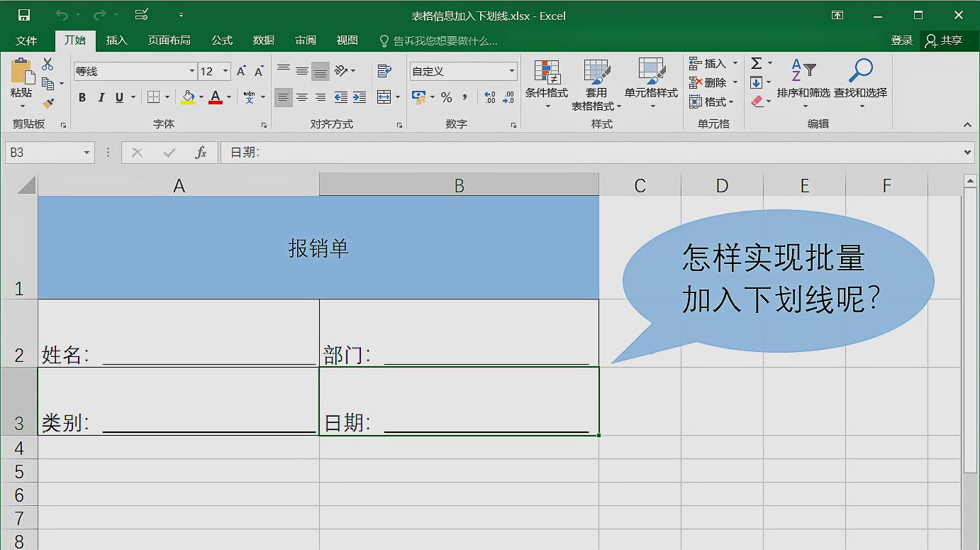
Task: Click the 共享 share button
Action: coord(944,40)
